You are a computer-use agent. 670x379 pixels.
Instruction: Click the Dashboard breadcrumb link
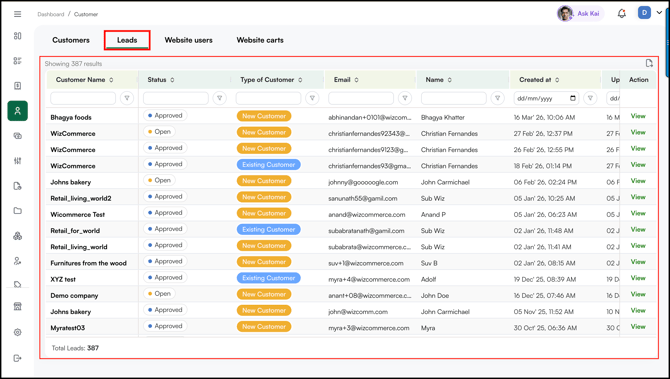click(50, 14)
